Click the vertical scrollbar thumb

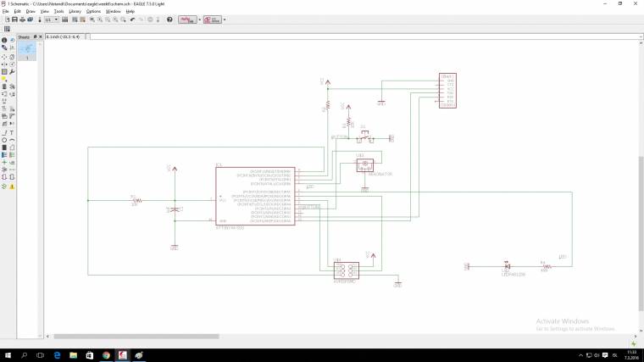point(641,233)
